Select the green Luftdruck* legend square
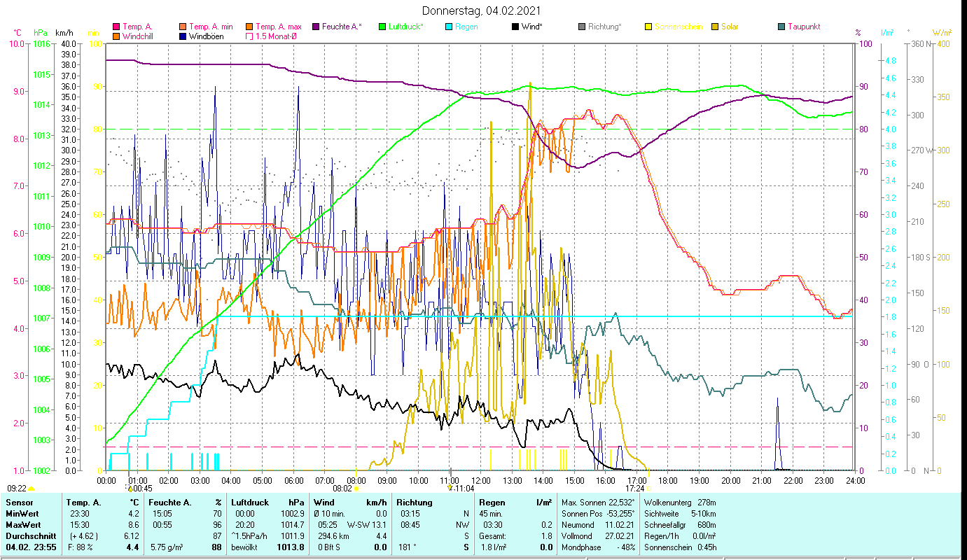This screenshot has height=560, width=967. 382,27
